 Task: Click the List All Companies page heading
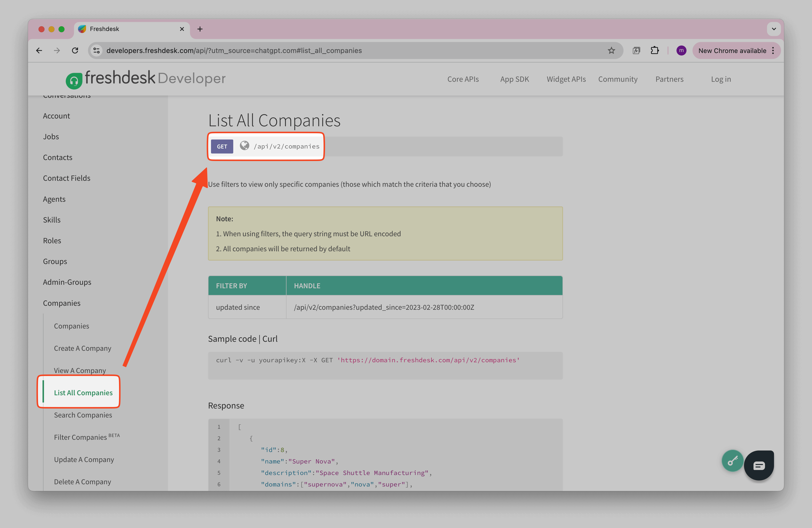click(274, 120)
